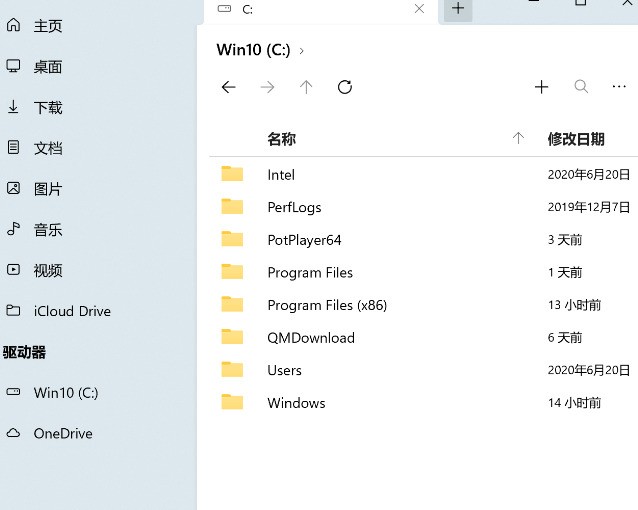This screenshot has width=638, height=510.
Task: Click the PerfLogs folder icon
Action: 232,206
